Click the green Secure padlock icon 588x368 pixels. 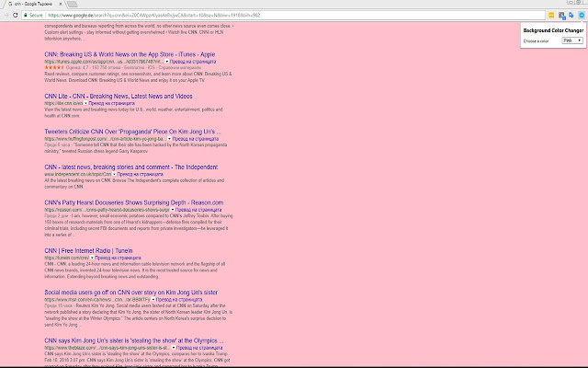26,15
